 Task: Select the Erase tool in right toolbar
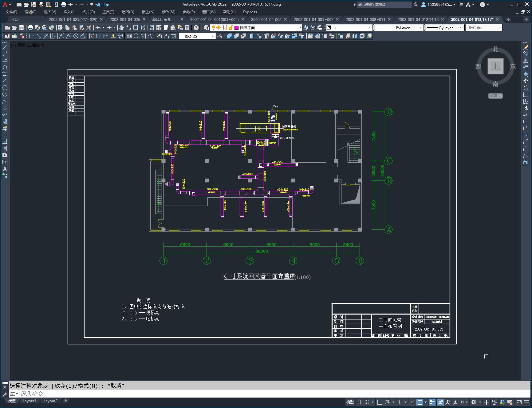(x=526, y=47)
